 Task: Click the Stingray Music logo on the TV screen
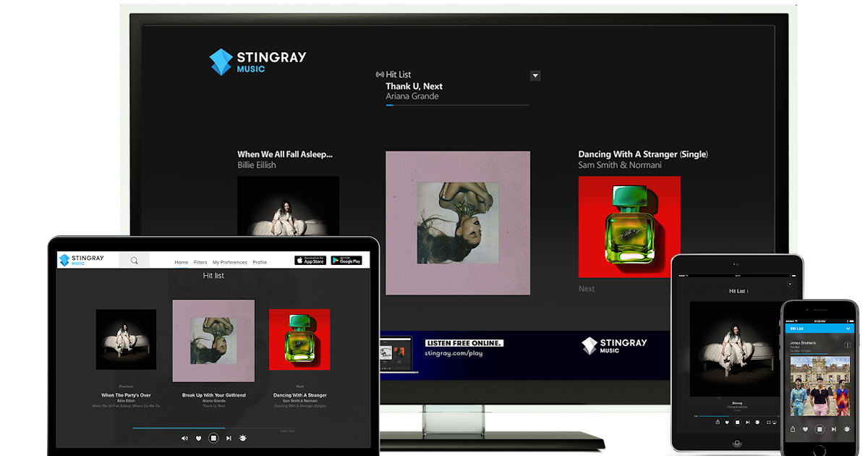point(257,62)
